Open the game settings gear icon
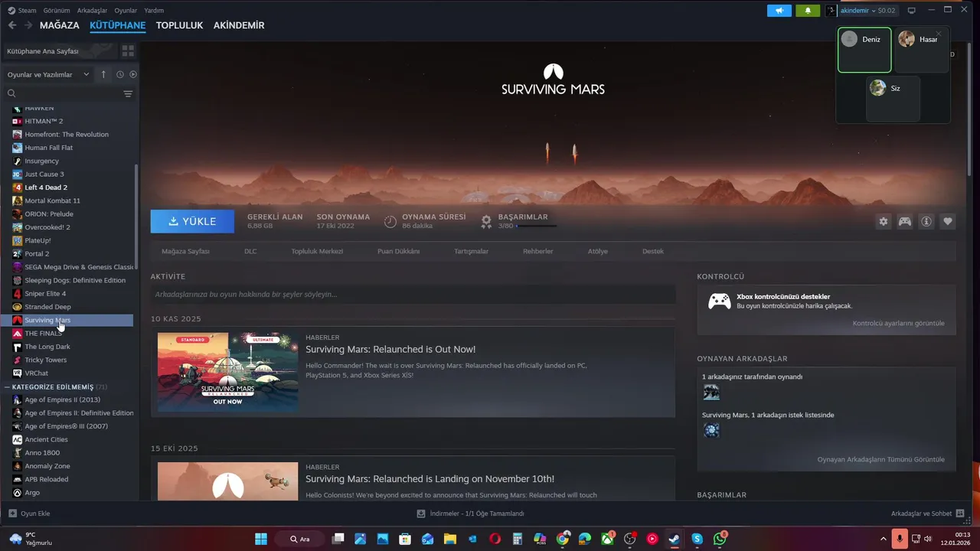 click(x=884, y=221)
